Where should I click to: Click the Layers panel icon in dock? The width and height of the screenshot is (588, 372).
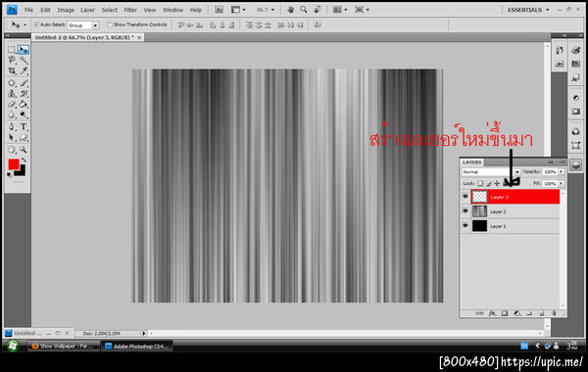coord(576,164)
